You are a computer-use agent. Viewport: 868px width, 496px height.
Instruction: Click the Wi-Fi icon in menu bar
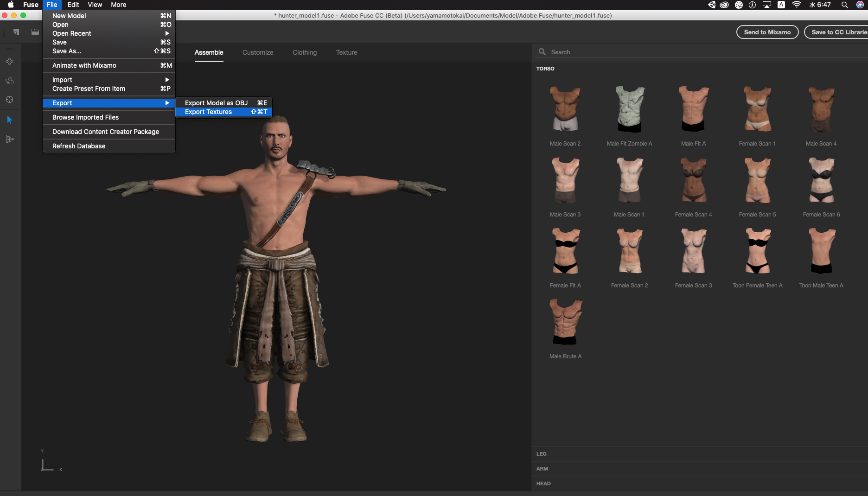coord(797,5)
